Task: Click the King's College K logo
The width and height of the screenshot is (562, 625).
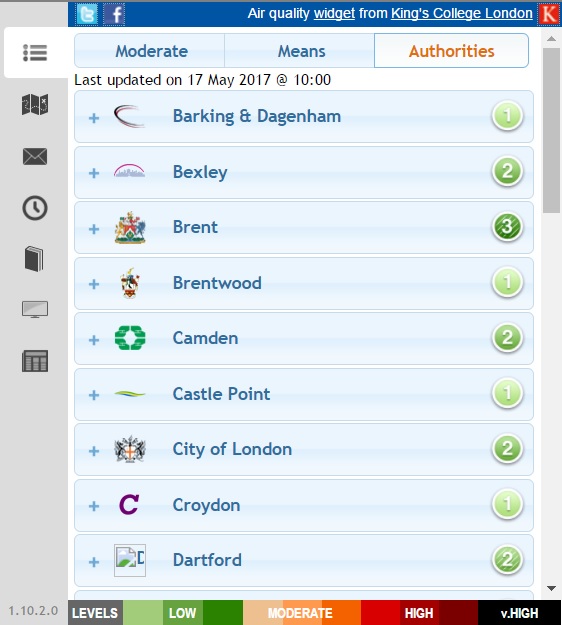Action: 549,14
